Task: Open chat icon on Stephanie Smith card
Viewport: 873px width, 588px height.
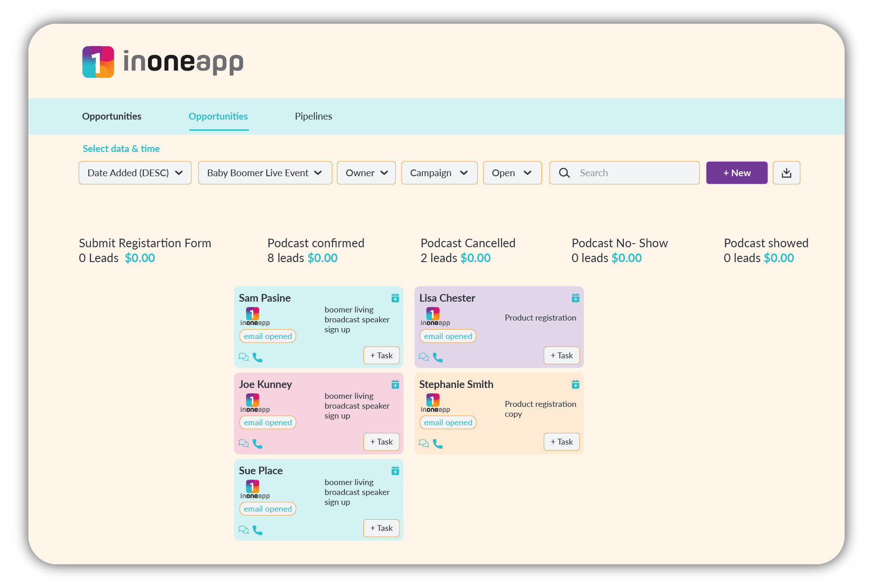Action: coord(424,443)
